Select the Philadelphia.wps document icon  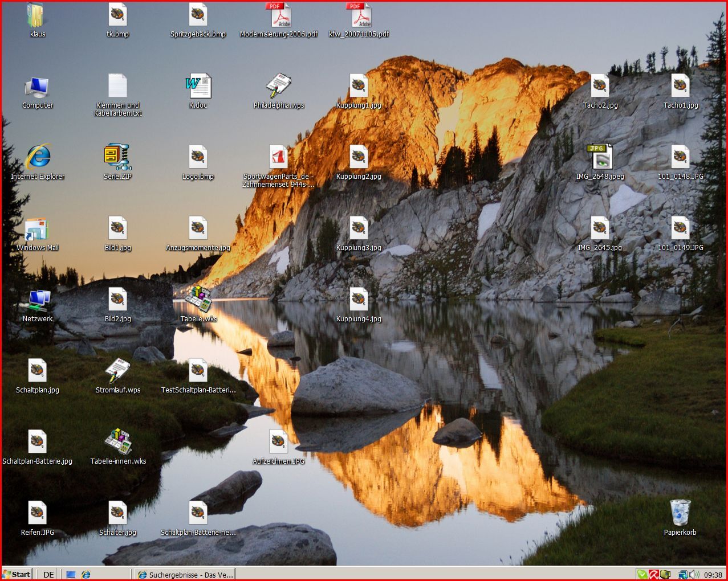point(279,86)
